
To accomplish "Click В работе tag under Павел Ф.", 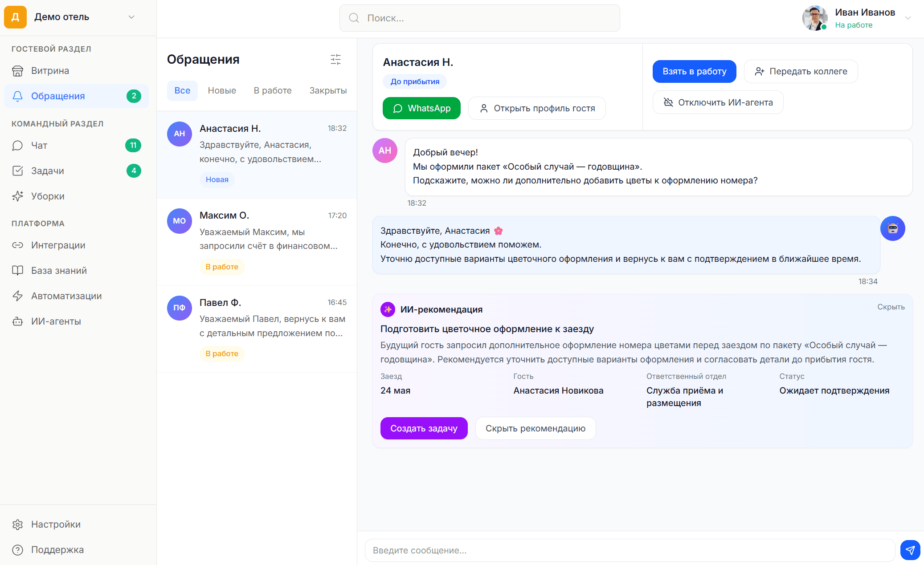I will click(222, 354).
